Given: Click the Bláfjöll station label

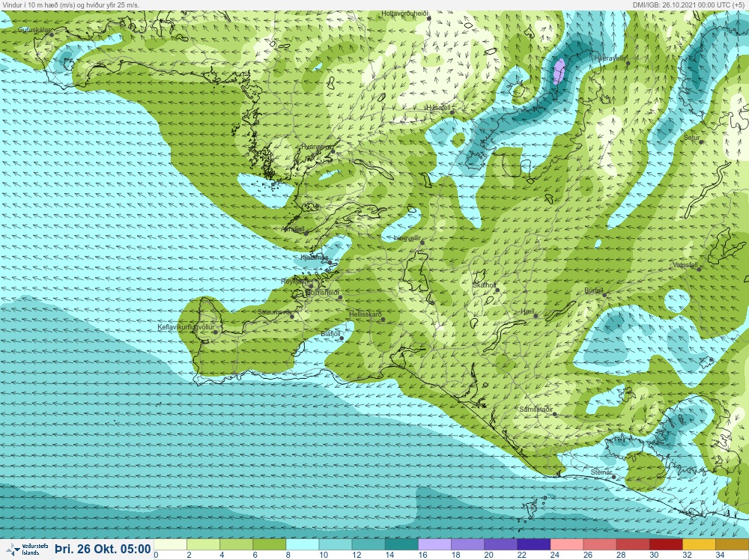Looking at the screenshot, I should [x=330, y=334].
